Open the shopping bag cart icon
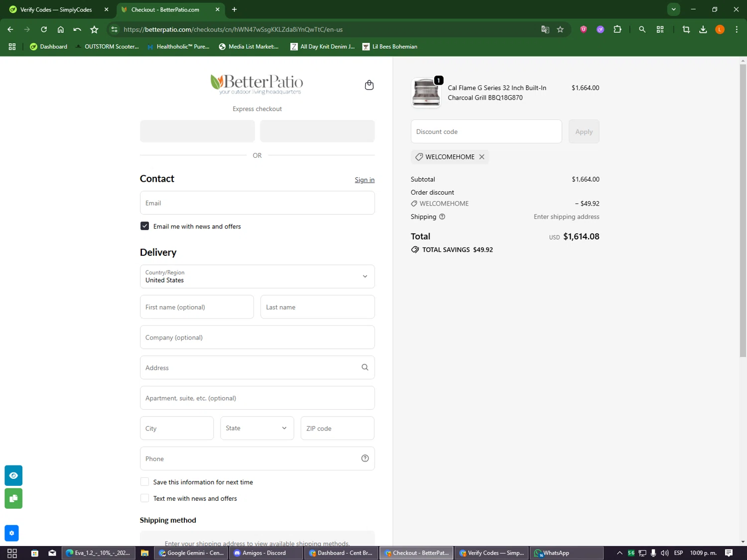 coord(369,85)
